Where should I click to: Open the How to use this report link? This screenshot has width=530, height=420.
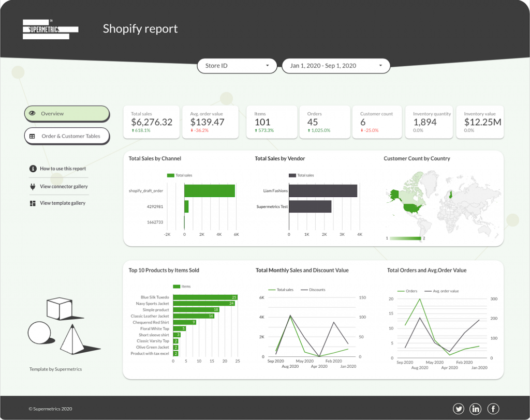click(x=63, y=169)
